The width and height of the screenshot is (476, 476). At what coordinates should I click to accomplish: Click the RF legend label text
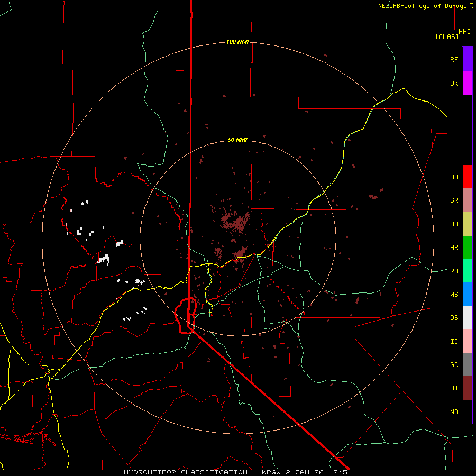[454, 59]
